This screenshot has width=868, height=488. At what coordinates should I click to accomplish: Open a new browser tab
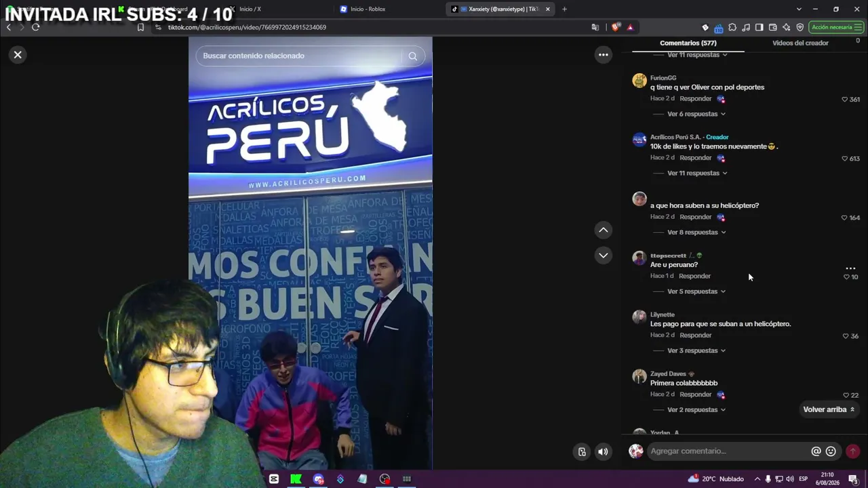[564, 9]
